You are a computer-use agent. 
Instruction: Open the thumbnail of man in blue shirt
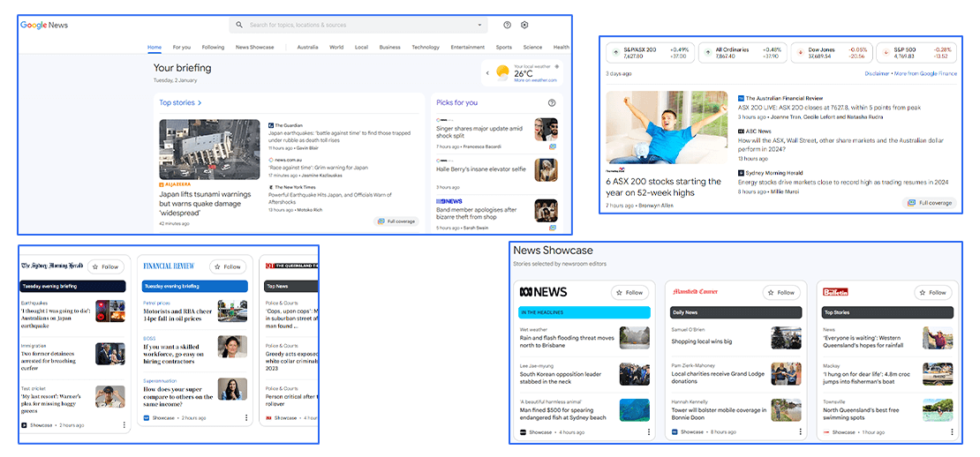667,127
